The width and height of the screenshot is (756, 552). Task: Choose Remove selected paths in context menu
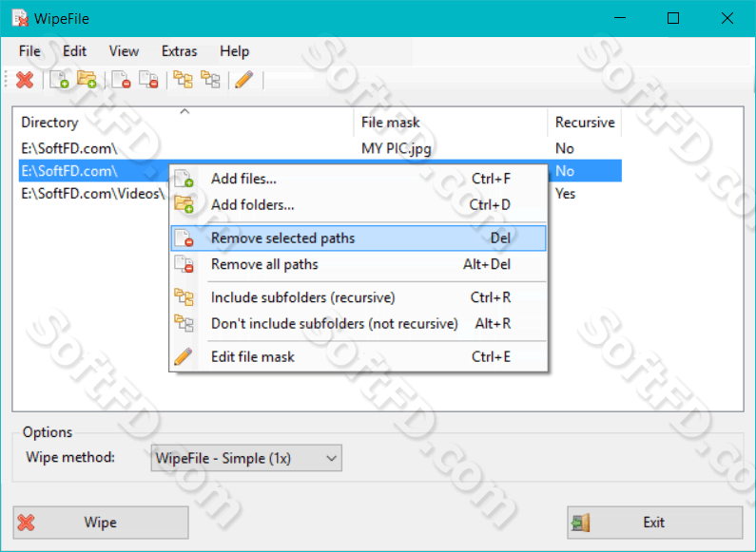coord(359,238)
